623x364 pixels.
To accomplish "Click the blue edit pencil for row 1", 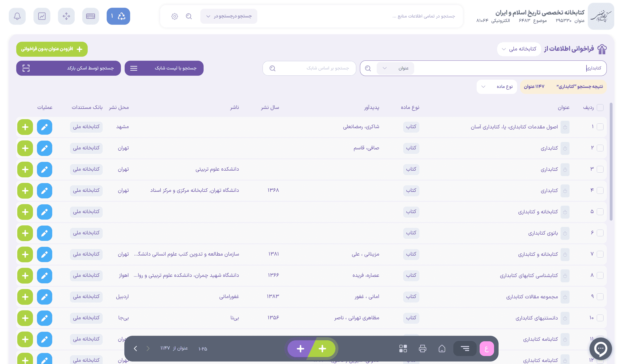I will tap(44, 127).
